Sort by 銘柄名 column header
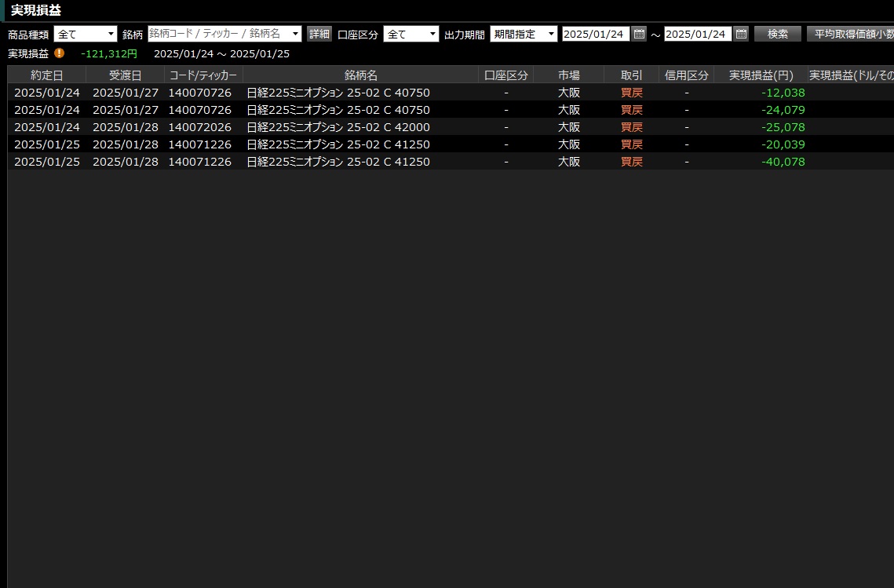Viewport: 894px width, 588px height. [361, 75]
